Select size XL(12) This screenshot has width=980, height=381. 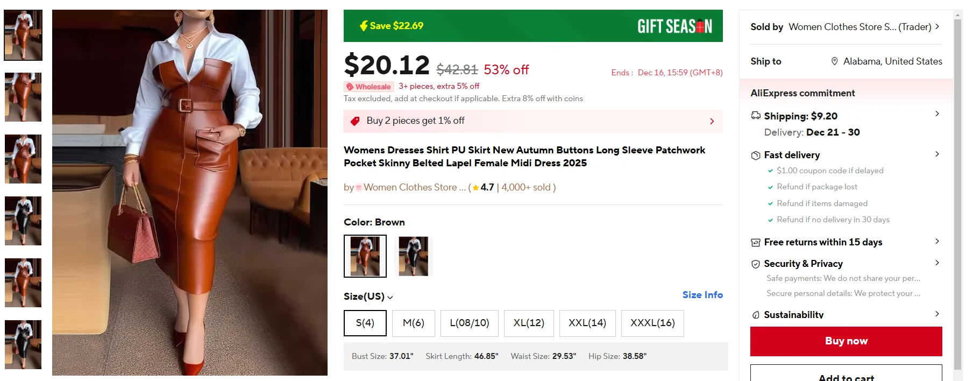pos(529,323)
